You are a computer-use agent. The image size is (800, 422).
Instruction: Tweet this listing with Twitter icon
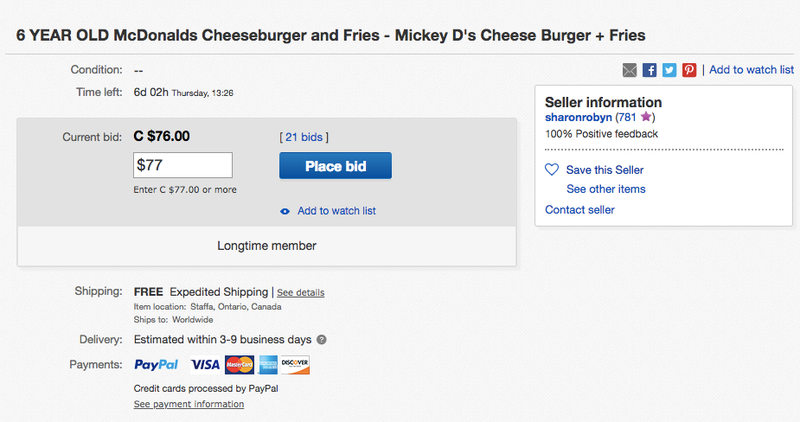click(669, 70)
